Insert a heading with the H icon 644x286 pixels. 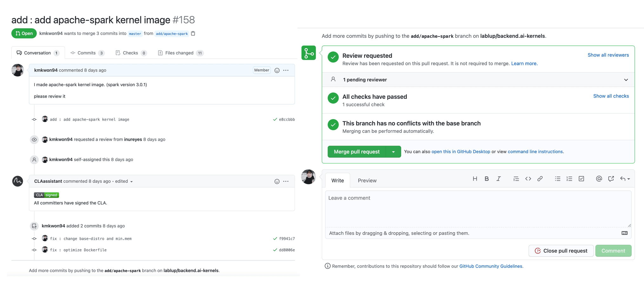pos(475,179)
